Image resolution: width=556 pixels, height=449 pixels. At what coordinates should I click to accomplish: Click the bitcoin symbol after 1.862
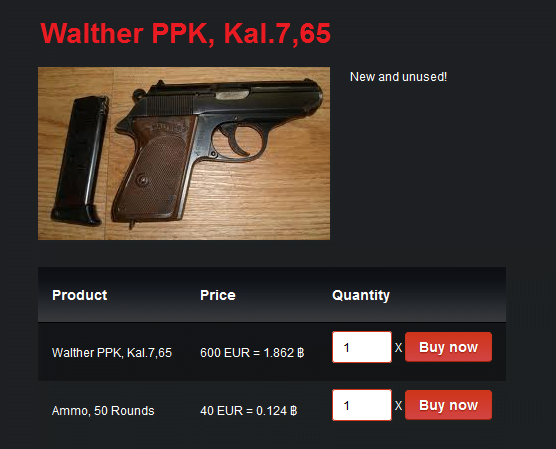301,353
